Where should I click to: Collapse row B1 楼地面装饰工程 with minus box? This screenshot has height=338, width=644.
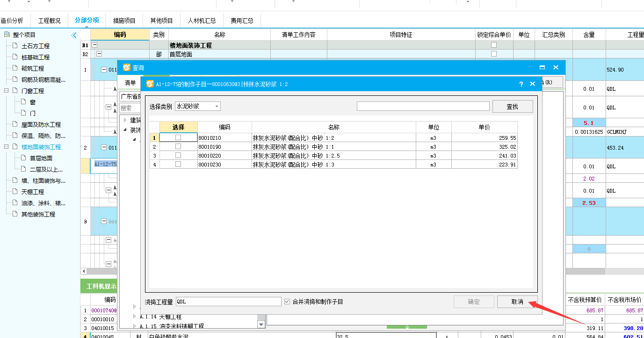click(x=95, y=45)
